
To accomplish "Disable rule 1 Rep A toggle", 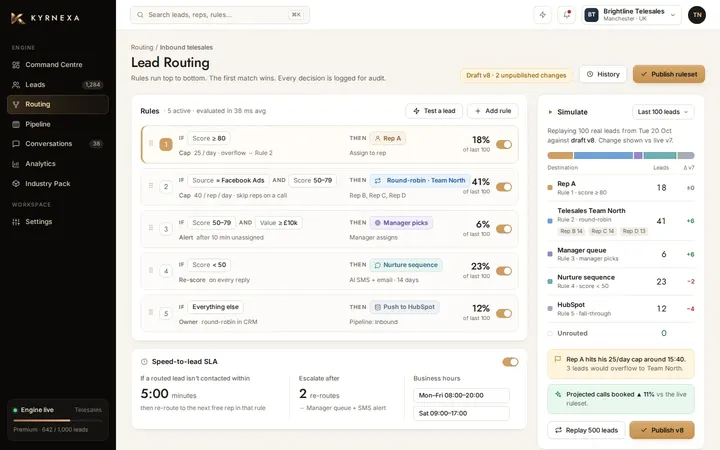I will pos(504,145).
